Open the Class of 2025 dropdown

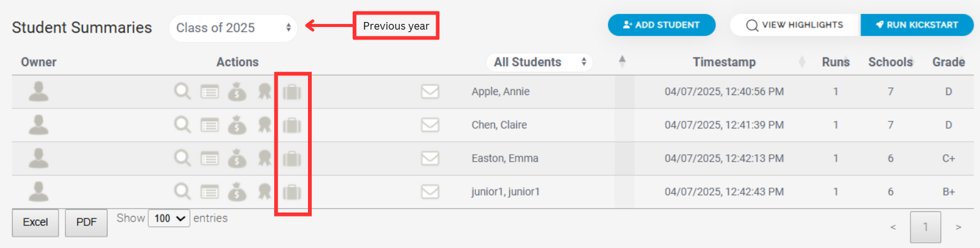point(233,28)
